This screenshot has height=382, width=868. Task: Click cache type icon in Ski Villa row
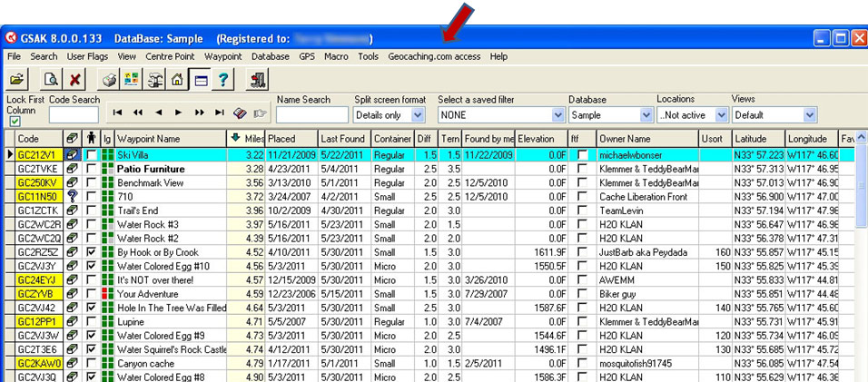tap(72, 155)
